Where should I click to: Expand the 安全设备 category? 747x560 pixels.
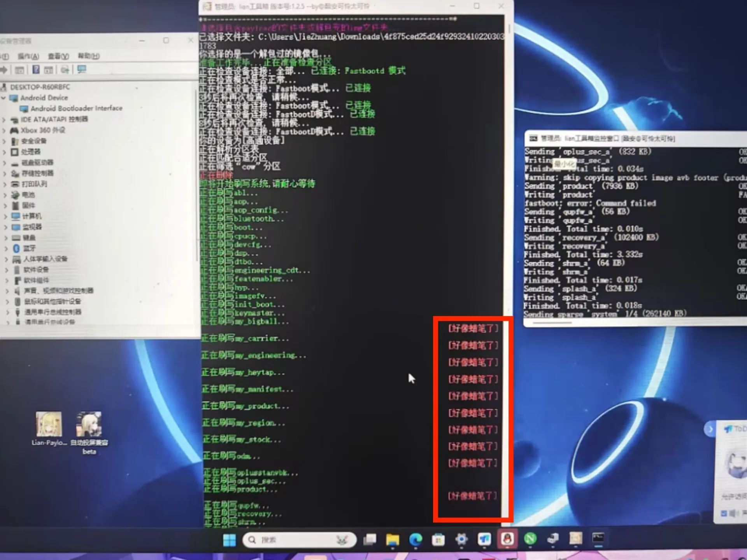(4, 141)
